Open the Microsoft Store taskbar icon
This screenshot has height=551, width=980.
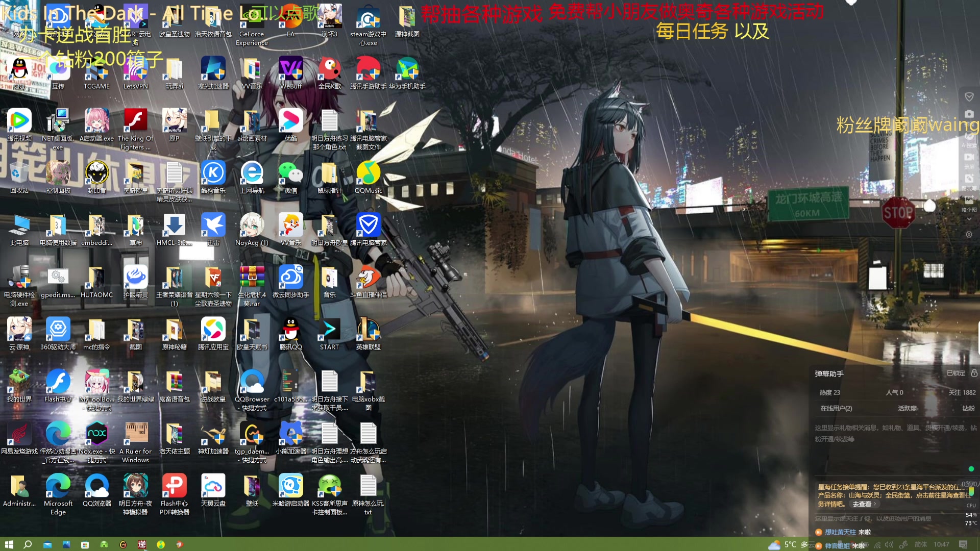[85, 544]
